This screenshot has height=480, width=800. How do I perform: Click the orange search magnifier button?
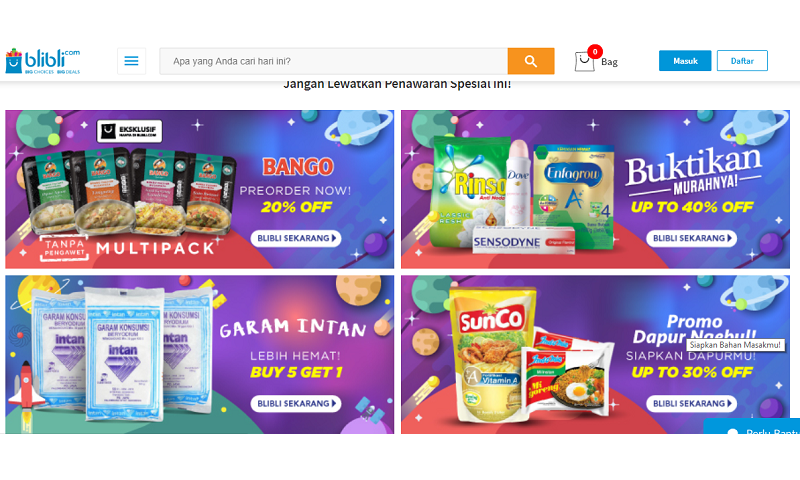pyautogui.click(x=531, y=61)
